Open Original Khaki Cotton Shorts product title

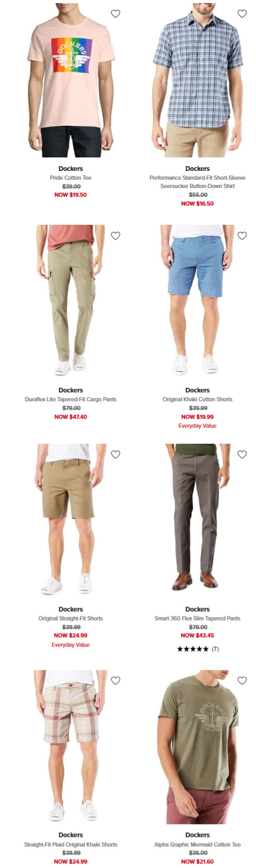click(198, 399)
